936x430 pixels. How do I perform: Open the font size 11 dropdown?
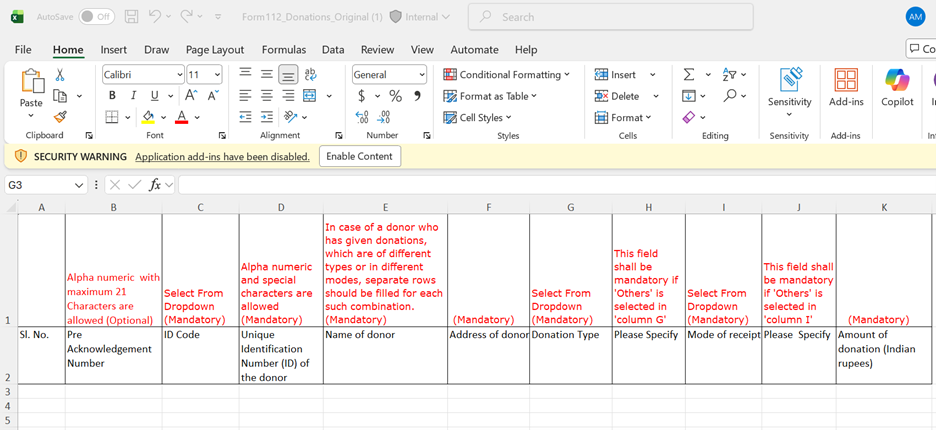pyautogui.click(x=217, y=75)
